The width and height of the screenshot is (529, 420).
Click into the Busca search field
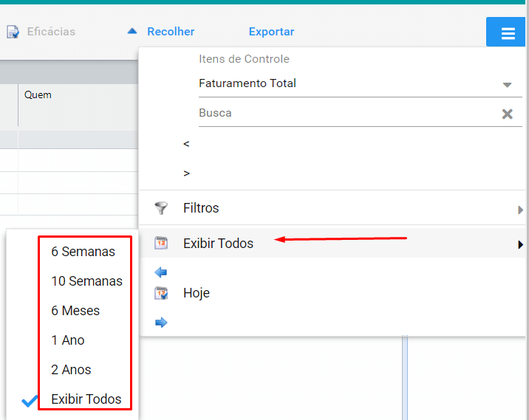347,113
